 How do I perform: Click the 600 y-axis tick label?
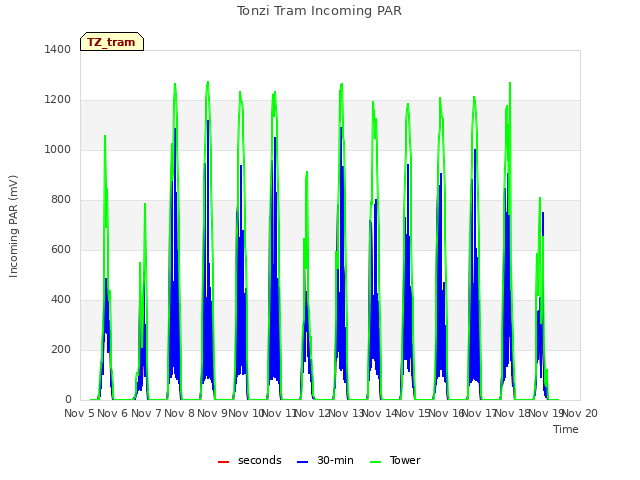pyautogui.click(x=61, y=249)
